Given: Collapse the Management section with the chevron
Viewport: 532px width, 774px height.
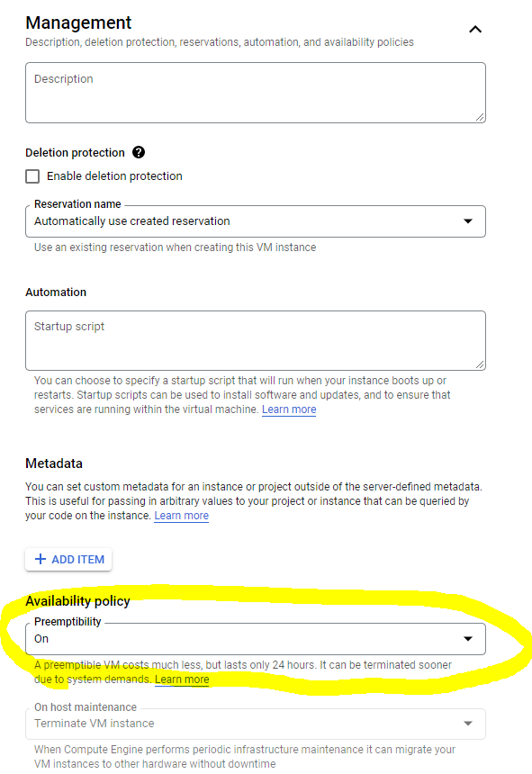Looking at the screenshot, I should tap(474, 30).
